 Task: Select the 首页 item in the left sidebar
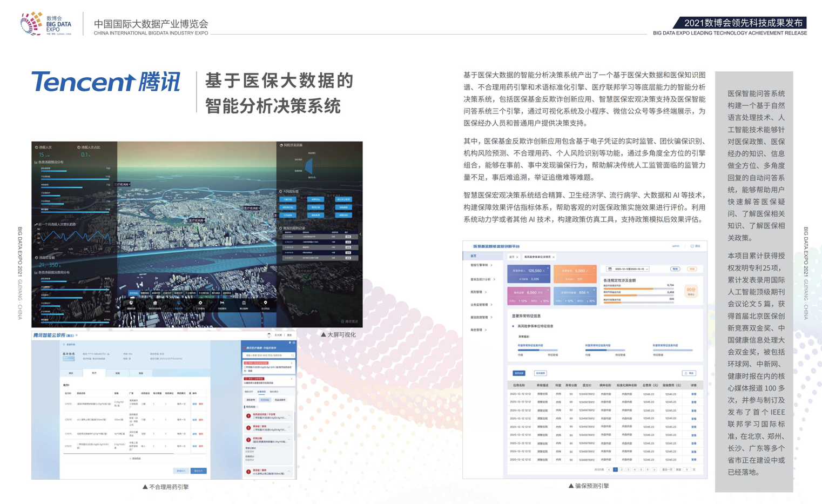(x=474, y=256)
